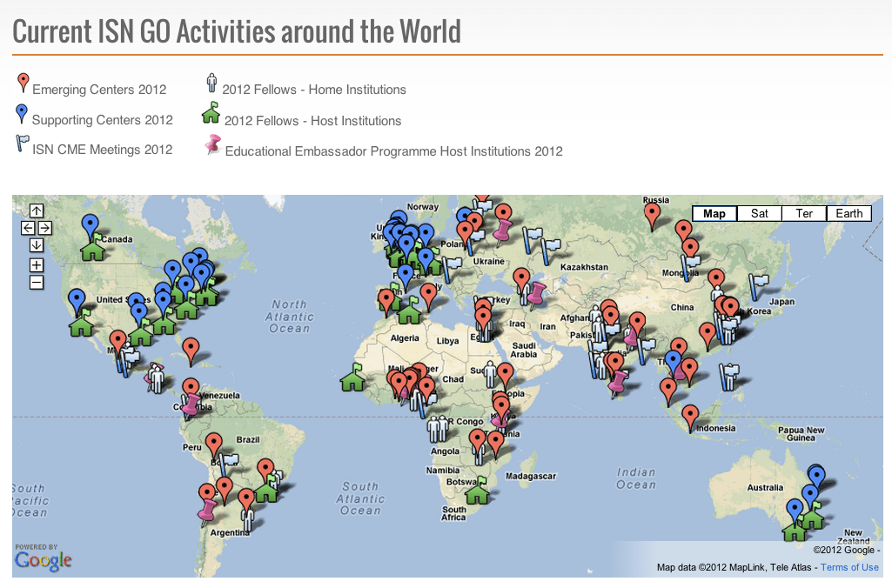This screenshot has height=588, width=892.
Task: Click the map pan up arrow
Action: click(37, 210)
